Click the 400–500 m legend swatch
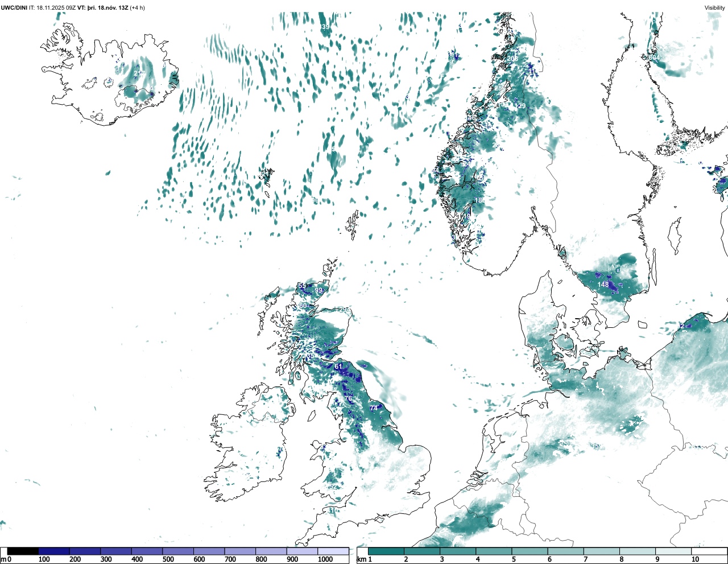Viewport: 728px width, 564px height. pos(147,551)
